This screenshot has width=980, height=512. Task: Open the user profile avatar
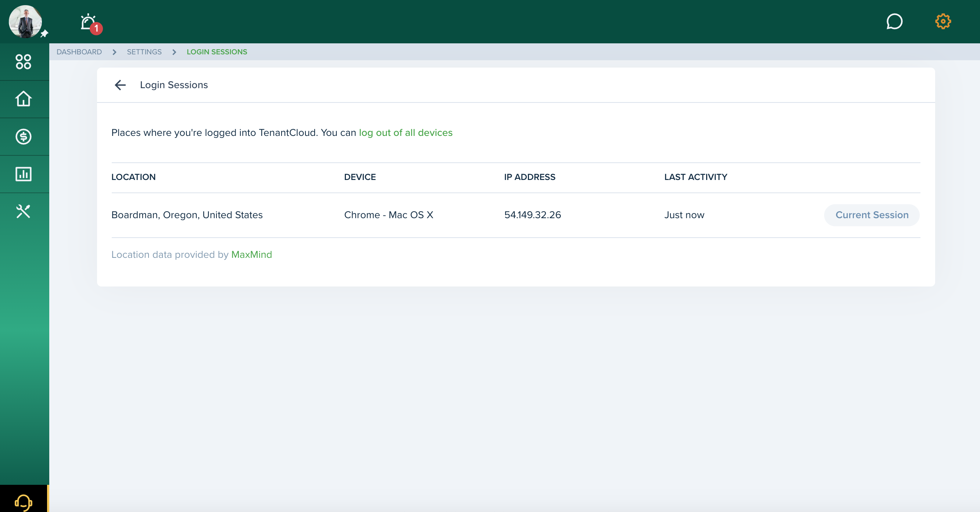click(x=25, y=21)
